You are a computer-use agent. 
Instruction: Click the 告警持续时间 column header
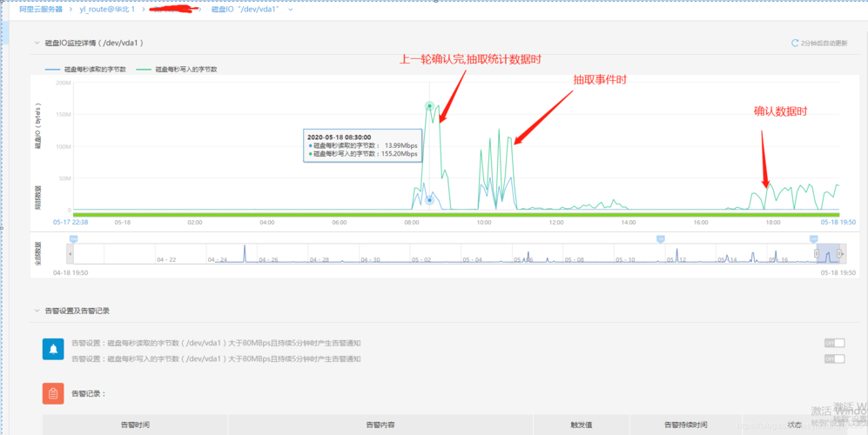[685, 425]
